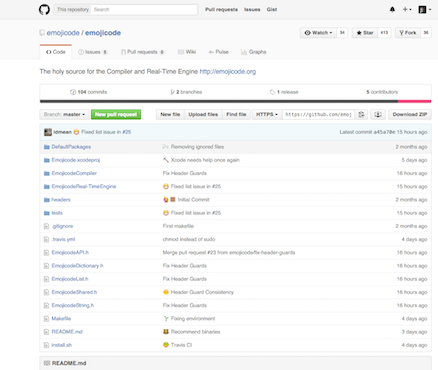Open the DefaultPackages folder
This screenshot has height=370, width=438.
tap(71, 147)
